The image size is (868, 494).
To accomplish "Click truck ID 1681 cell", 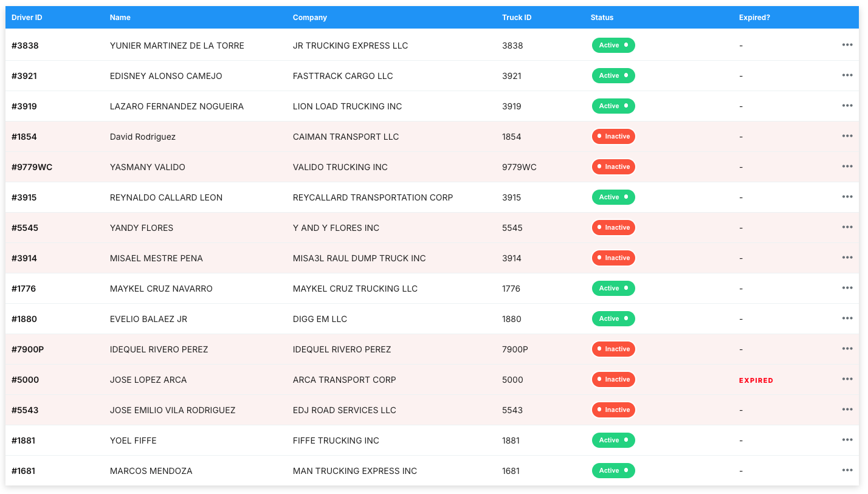I will [x=511, y=471].
